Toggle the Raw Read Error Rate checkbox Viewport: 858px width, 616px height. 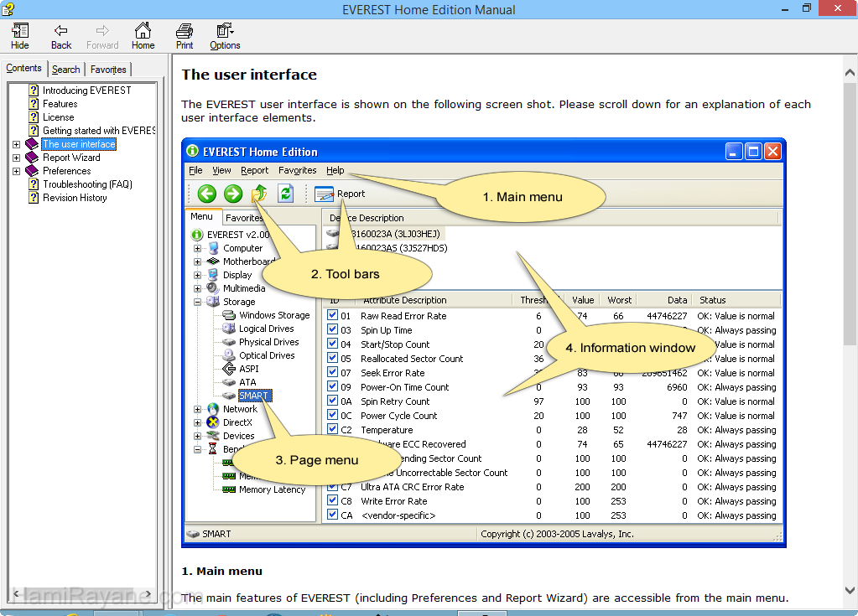click(x=332, y=315)
